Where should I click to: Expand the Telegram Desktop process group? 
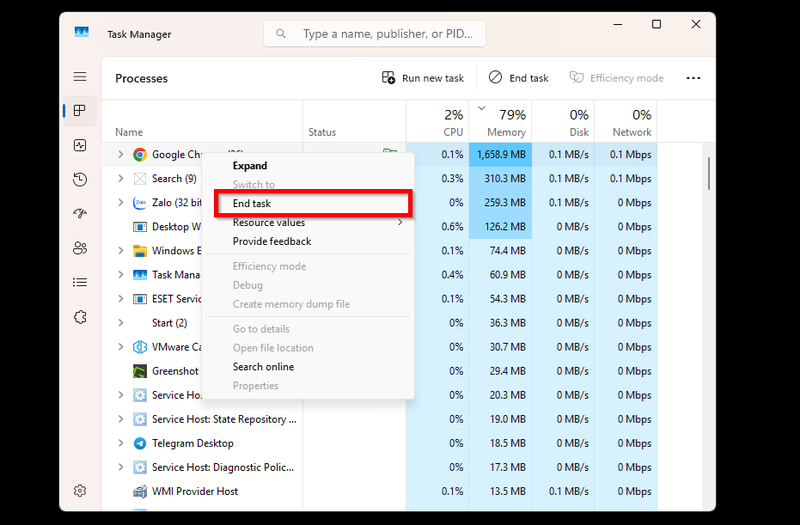click(120, 443)
